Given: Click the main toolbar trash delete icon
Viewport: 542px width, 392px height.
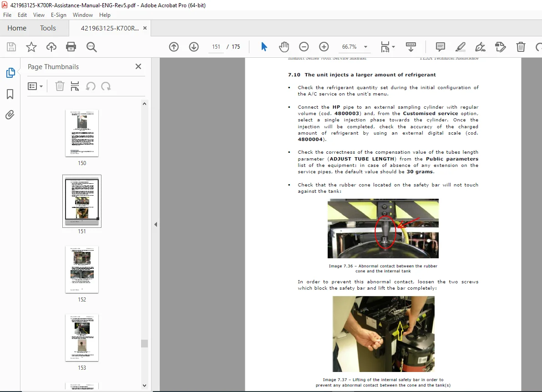Looking at the screenshot, I should [x=521, y=47].
